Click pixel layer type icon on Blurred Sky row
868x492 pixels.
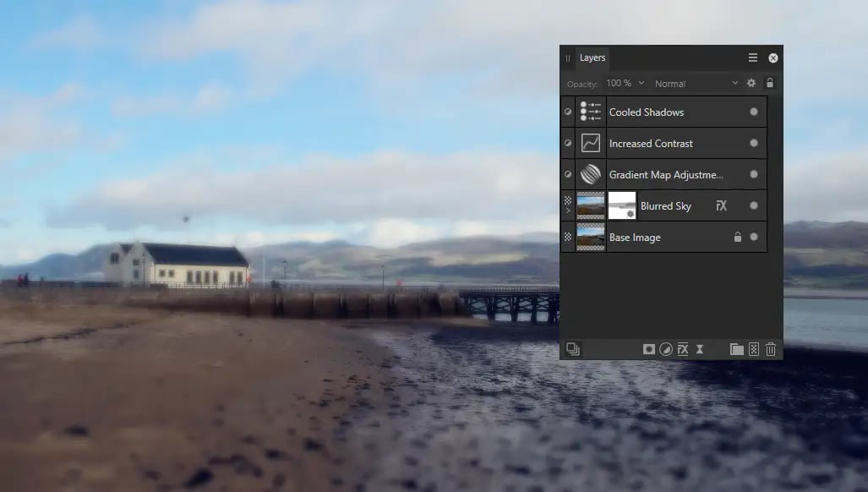pyautogui.click(x=568, y=200)
